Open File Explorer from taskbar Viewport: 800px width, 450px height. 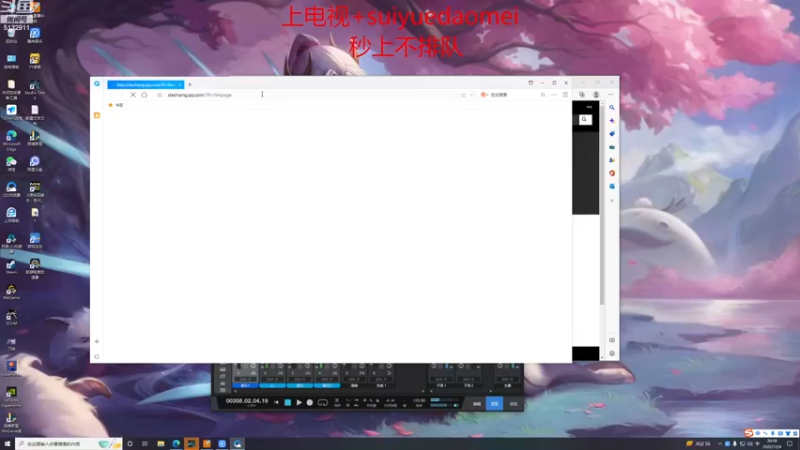(161, 444)
